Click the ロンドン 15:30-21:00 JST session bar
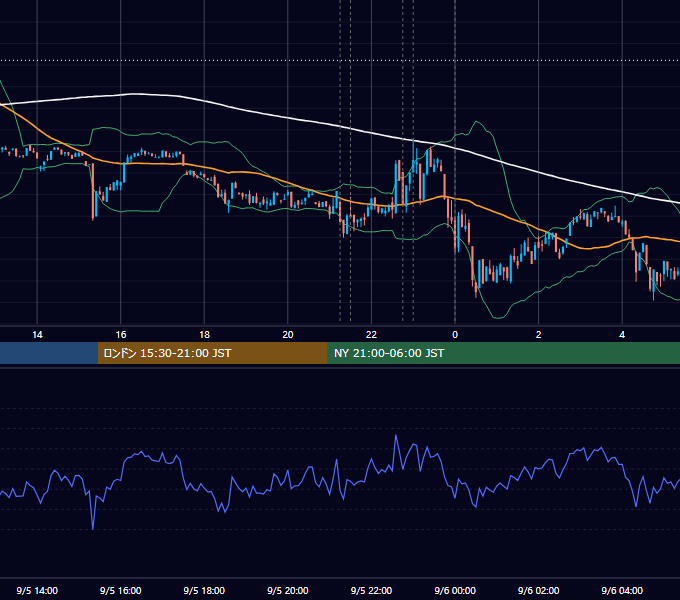Viewport: 680px width, 600px height. pos(212,353)
